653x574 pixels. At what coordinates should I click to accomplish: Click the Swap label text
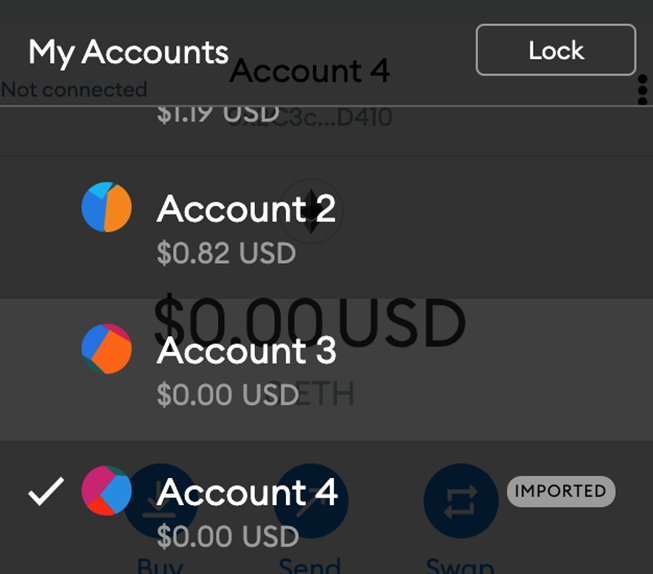click(460, 566)
